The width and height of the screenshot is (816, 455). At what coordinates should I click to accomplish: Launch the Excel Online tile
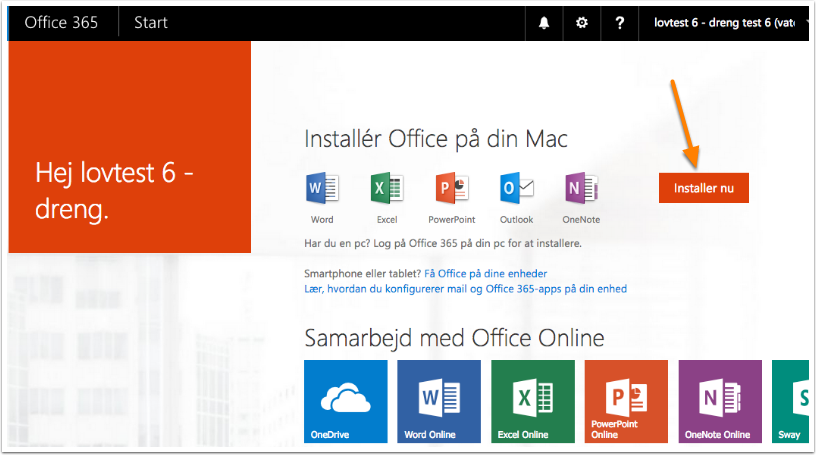coord(533,401)
